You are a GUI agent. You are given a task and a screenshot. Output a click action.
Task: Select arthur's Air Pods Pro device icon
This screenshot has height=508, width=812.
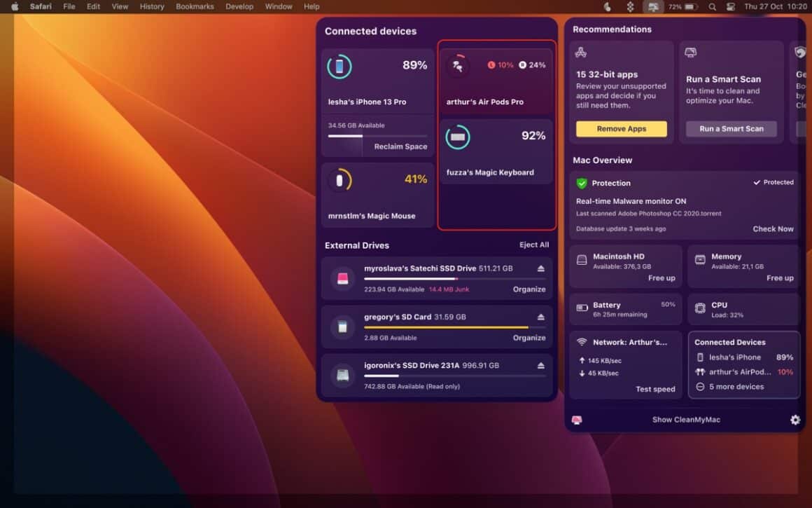pyautogui.click(x=458, y=64)
